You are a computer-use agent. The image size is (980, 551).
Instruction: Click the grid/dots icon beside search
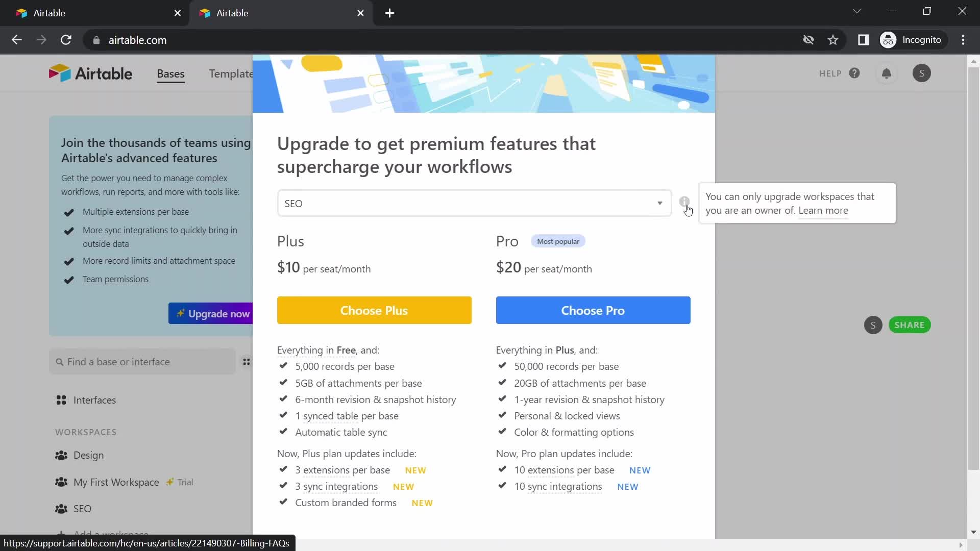[247, 362]
